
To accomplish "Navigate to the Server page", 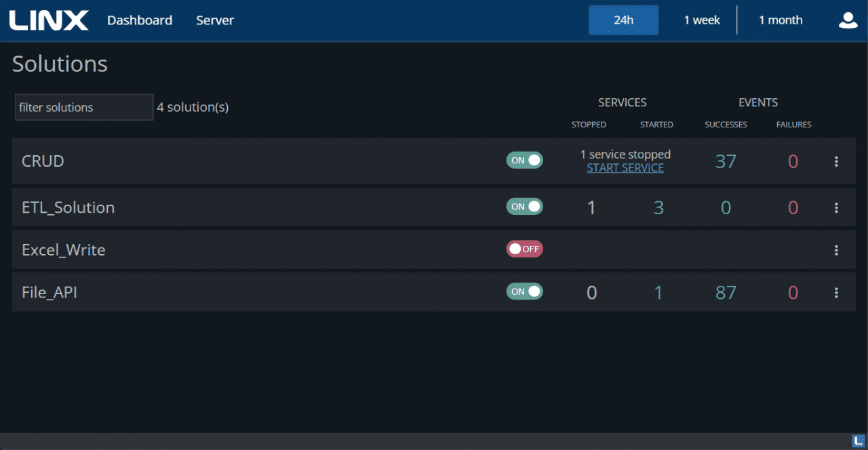I will pyautogui.click(x=215, y=20).
